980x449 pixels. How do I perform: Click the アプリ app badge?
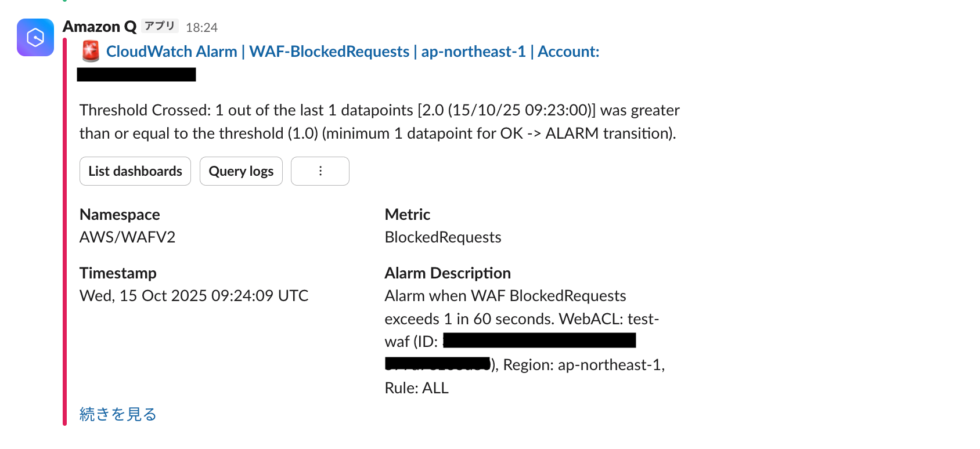[160, 26]
